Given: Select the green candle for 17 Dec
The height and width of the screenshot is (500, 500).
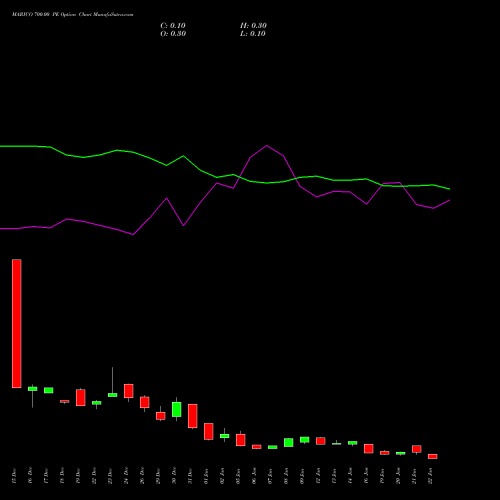Looking at the screenshot, I should point(49,390).
